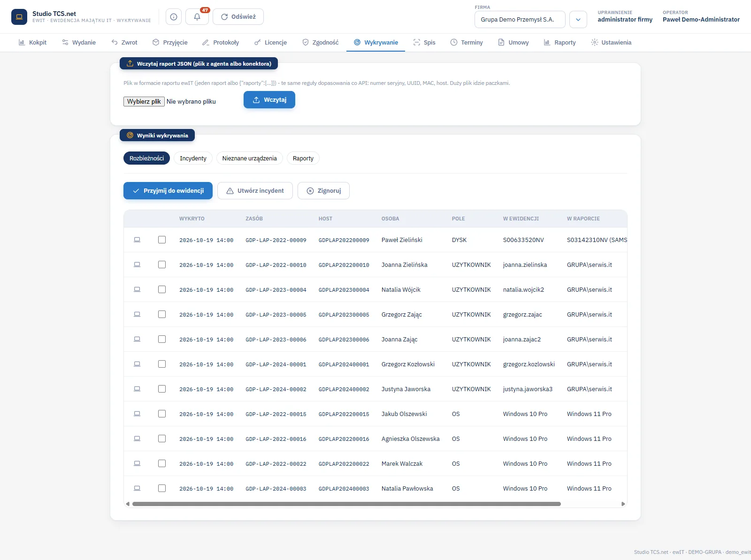Image resolution: width=751 pixels, height=560 pixels.
Task: Click the laptop icon in the Grzegorz Kozłowski row
Action: tap(137, 364)
